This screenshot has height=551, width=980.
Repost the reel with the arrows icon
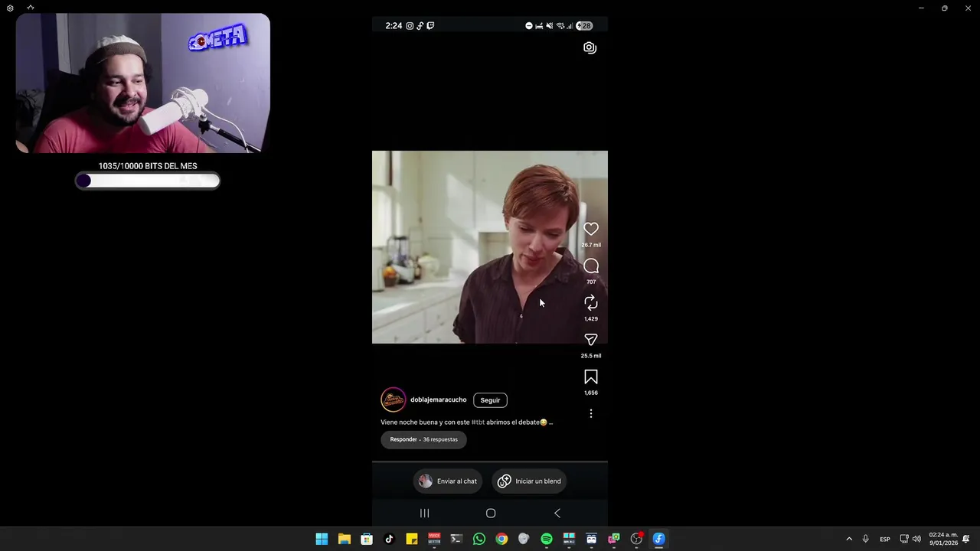(591, 303)
